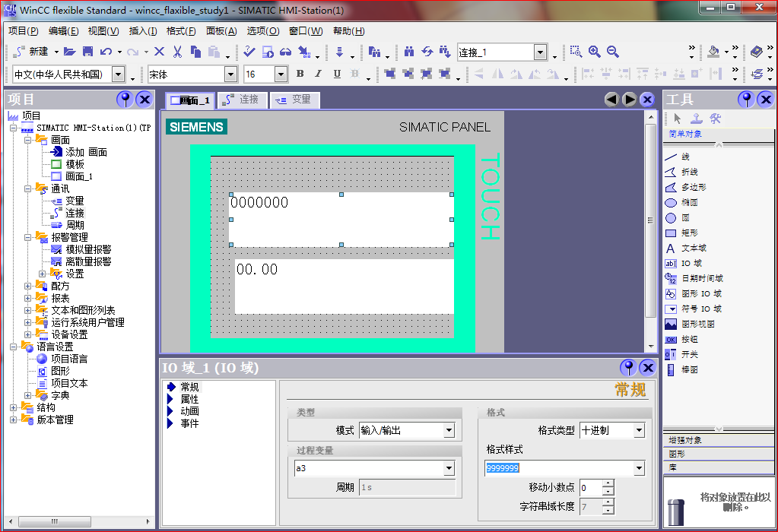Copy selection using the copy icon
Screen dimensions: 778x532
196,52
